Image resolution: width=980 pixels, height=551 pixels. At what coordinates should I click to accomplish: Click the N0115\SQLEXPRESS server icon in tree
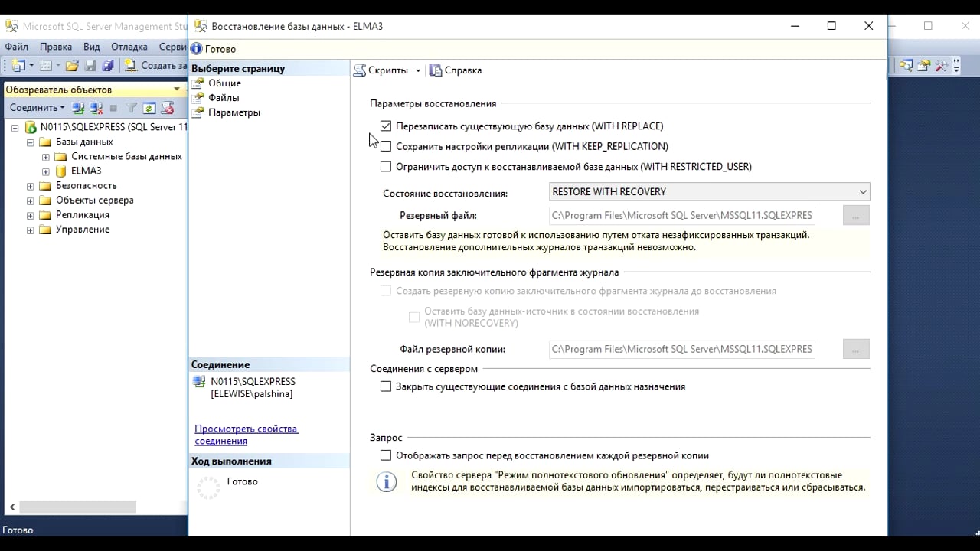tap(31, 127)
